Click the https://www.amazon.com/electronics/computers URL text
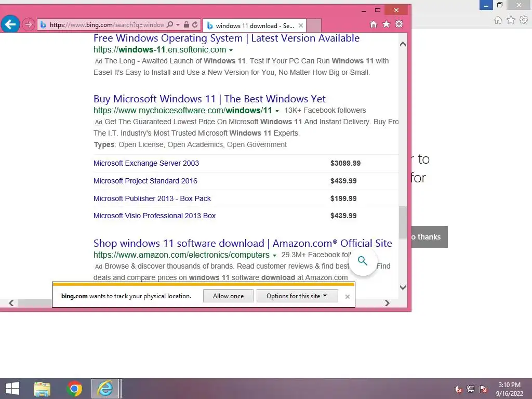532x399 pixels. pos(181,255)
